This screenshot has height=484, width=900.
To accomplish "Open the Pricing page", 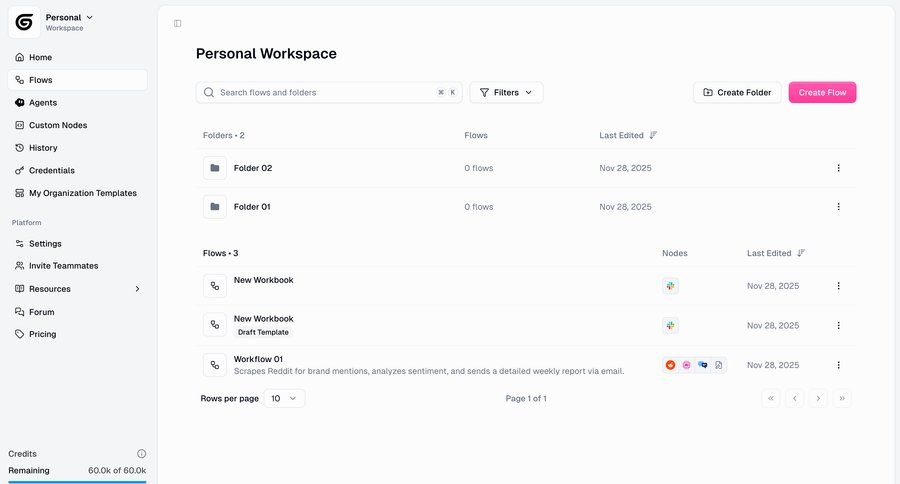I will 77,334.
